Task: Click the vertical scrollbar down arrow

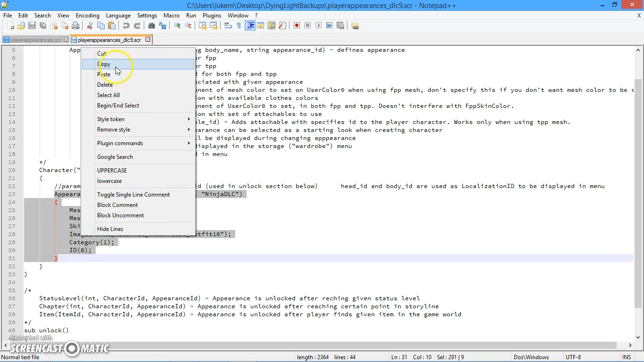Action: (x=638, y=337)
